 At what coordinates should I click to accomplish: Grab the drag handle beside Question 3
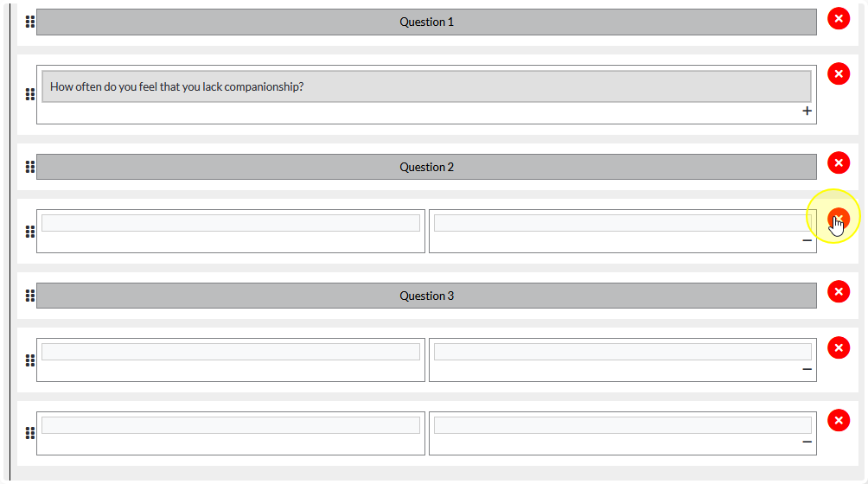30,296
